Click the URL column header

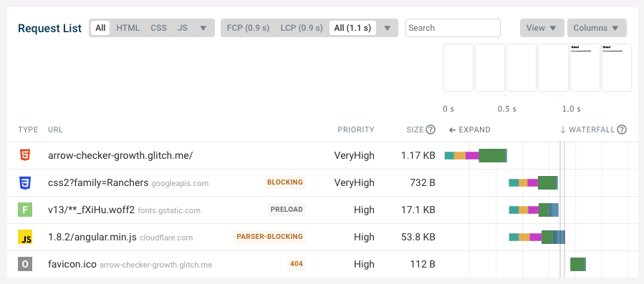coord(55,129)
